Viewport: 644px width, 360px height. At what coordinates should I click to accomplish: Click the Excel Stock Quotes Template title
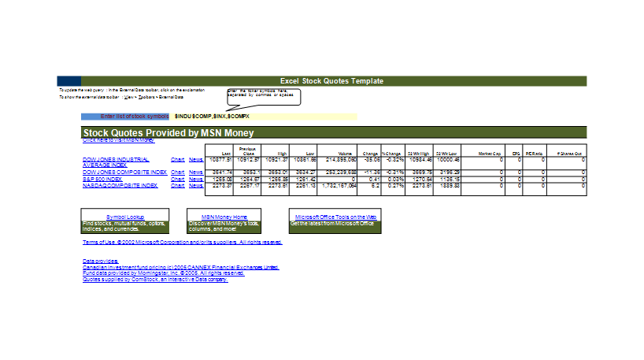332,81
